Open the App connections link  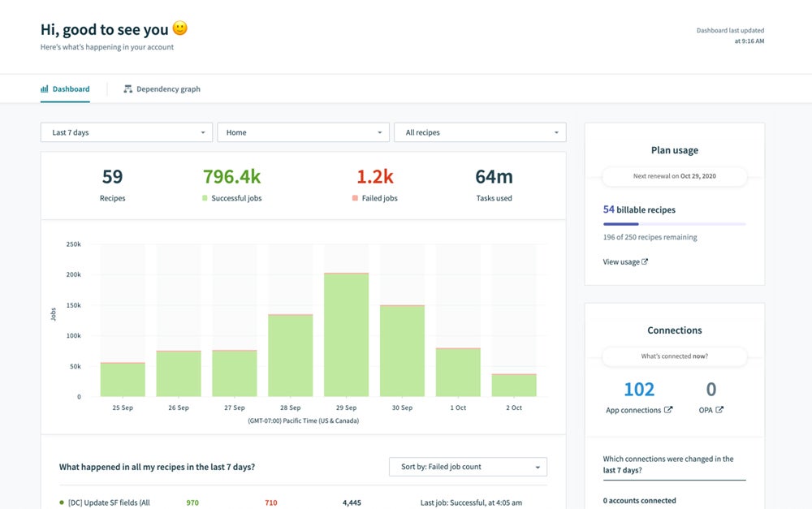pos(639,410)
